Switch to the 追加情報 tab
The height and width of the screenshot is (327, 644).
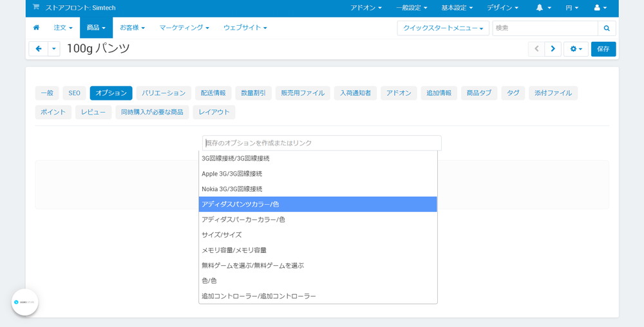439,93
